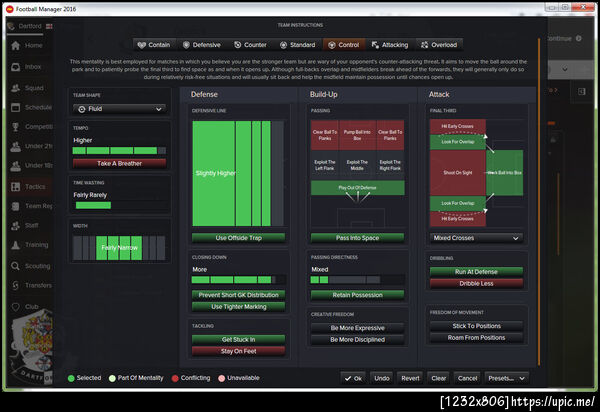Adjust the Passing Directness slider
The width and height of the screenshot is (600, 412).
357,280
